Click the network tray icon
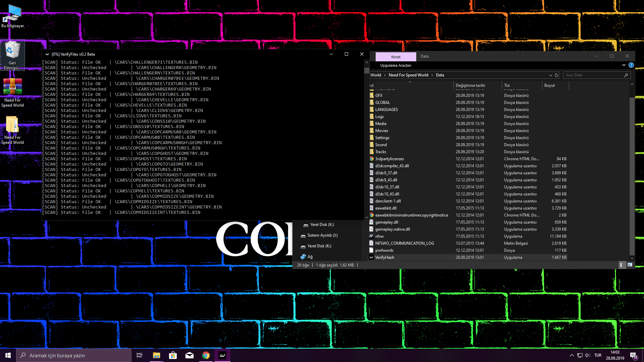The image size is (644, 362). click(580, 355)
